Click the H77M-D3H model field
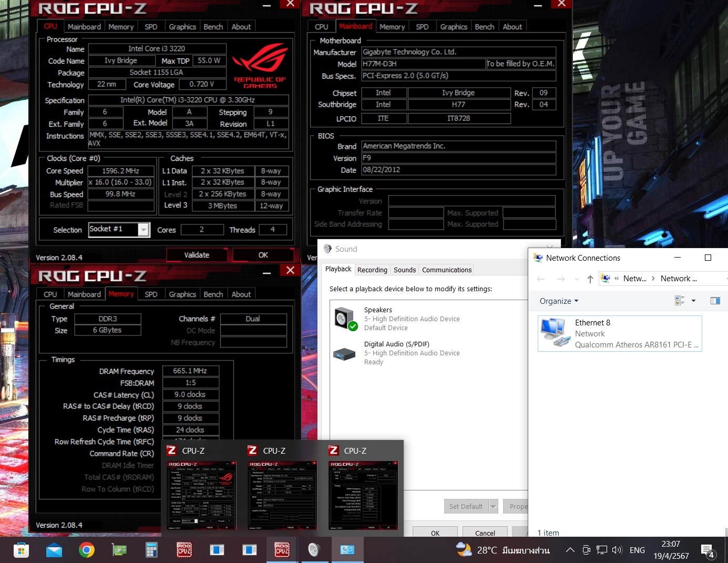 (x=423, y=64)
